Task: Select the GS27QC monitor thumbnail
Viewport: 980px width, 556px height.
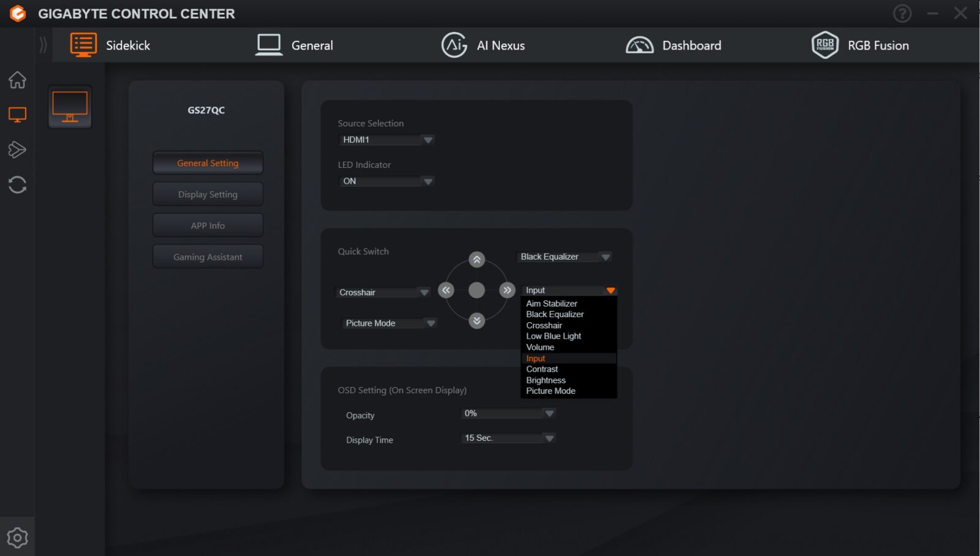Action: (70, 107)
